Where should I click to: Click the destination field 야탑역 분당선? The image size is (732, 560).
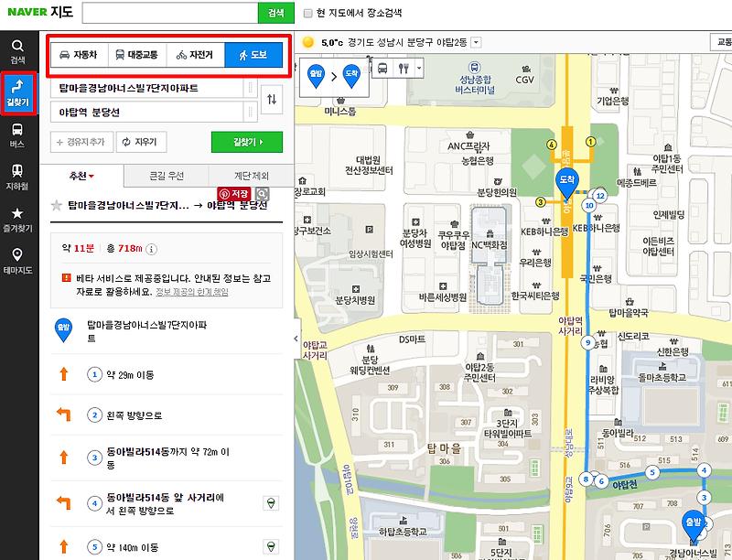146,112
